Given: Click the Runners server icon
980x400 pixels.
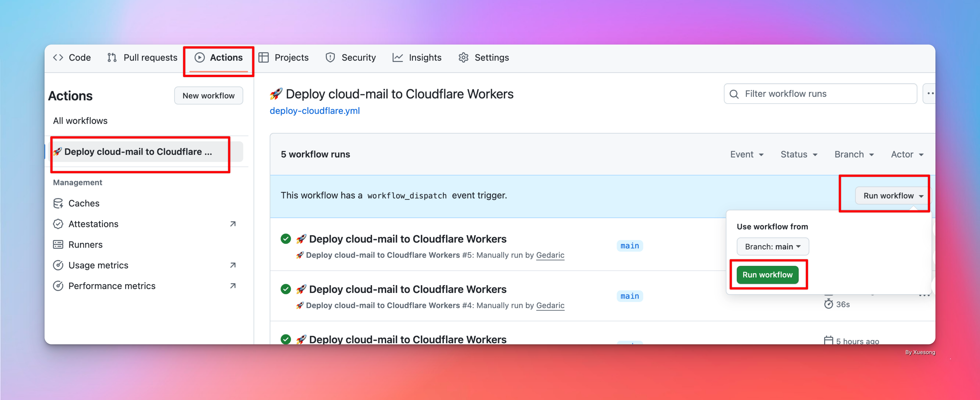Looking at the screenshot, I should click(58, 244).
